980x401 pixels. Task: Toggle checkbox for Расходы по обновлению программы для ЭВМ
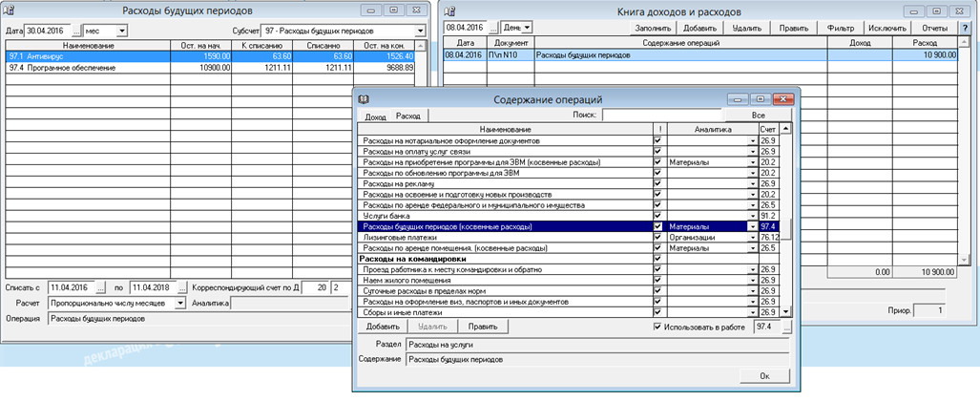(657, 173)
